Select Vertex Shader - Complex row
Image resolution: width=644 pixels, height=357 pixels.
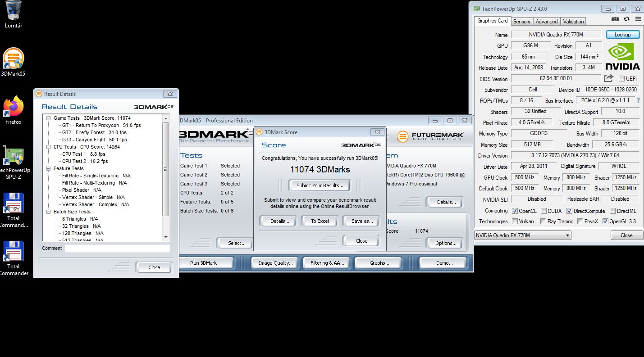click(96, 204)
